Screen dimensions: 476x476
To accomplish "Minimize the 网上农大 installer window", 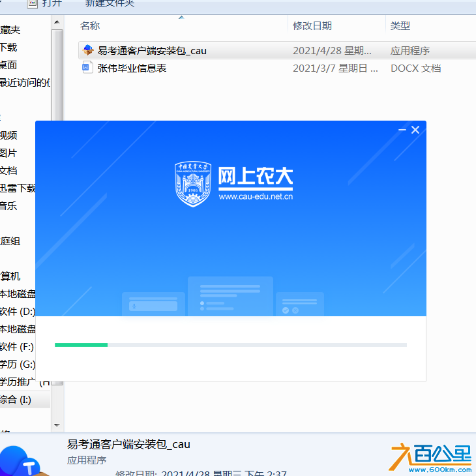I will [x=402, y=130].
